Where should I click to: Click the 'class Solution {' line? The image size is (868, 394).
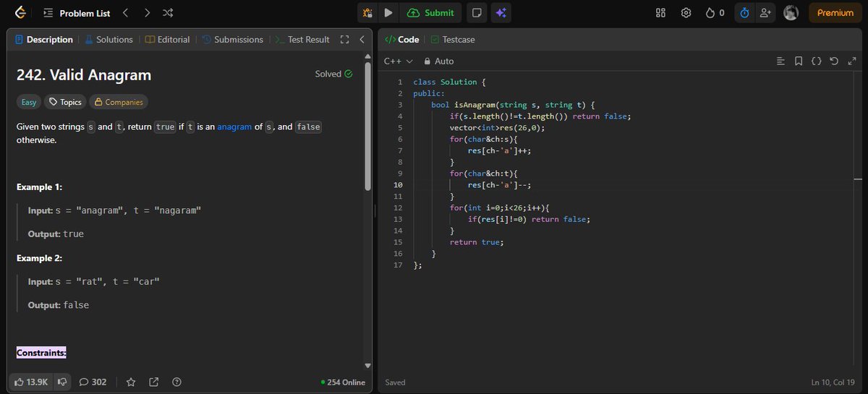(x=449, y=82)
